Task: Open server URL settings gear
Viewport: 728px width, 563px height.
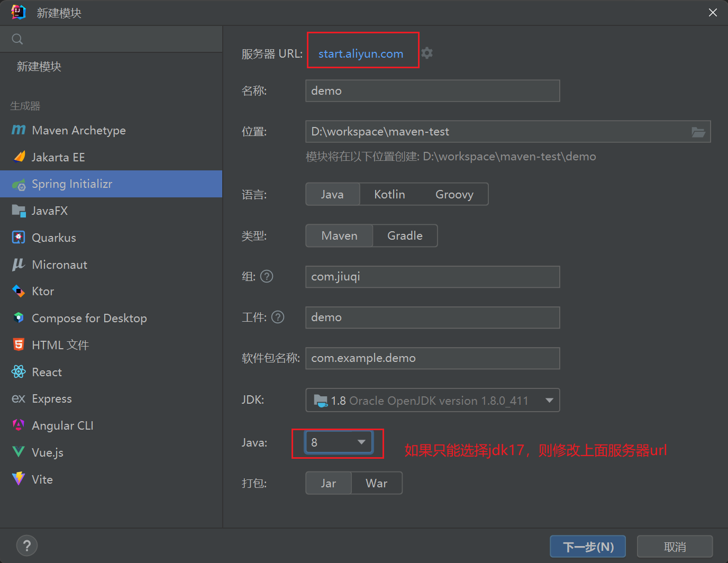Action: coord(427,53)
